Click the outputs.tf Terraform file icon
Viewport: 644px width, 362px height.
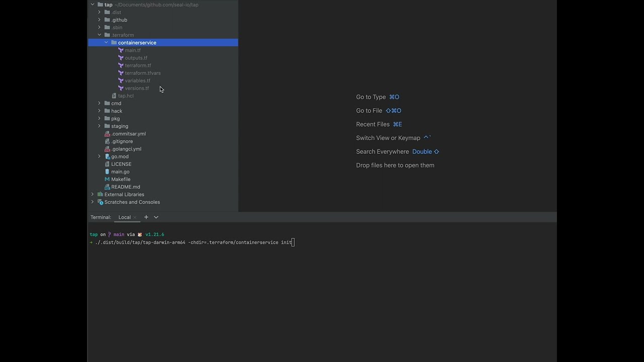click(x=121, y=58)
